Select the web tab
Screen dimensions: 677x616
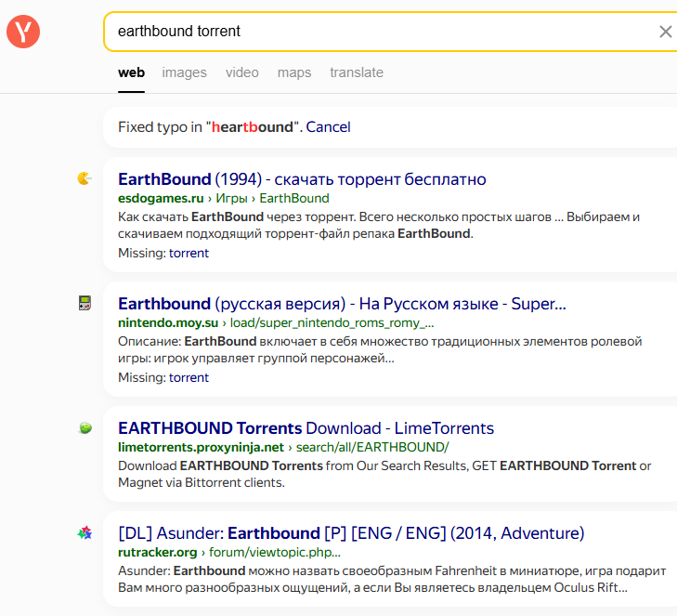131,72
